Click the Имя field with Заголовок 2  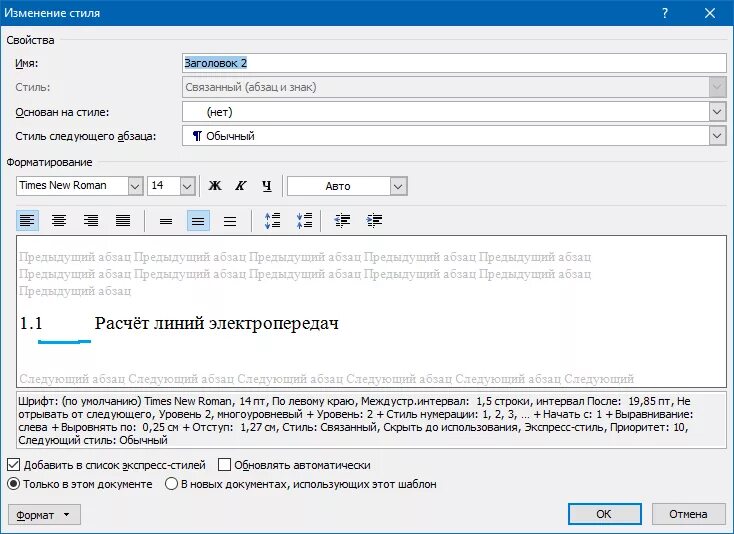454,63
